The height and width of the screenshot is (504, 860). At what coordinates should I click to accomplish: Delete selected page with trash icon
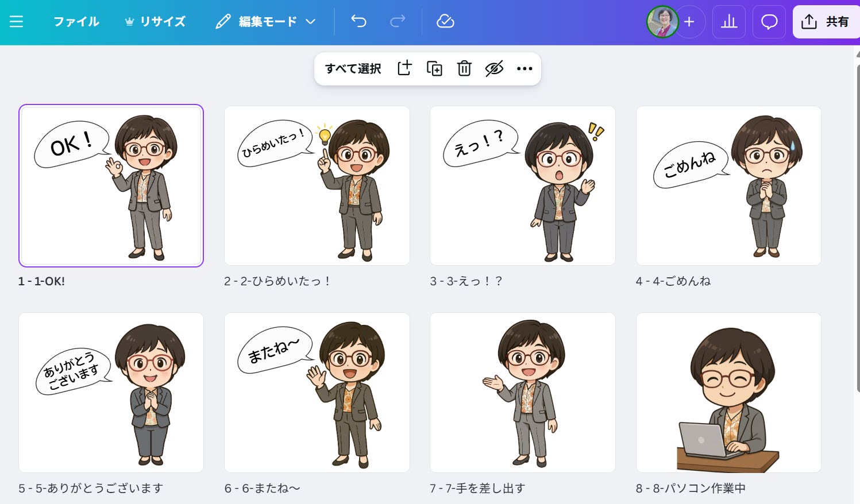464,68
